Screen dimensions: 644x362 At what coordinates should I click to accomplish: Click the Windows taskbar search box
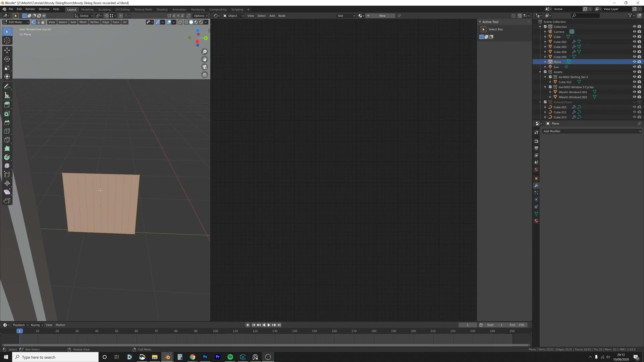[x=55, y=357]
